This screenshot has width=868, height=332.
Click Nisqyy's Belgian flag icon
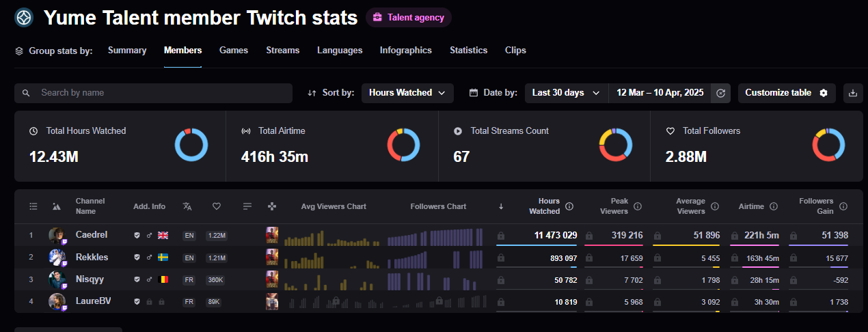pos(163,280)
